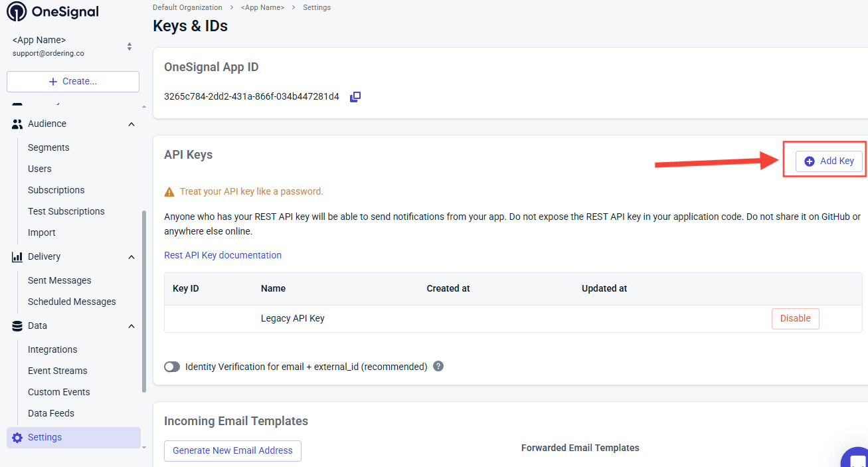Click the support@ordering.co text
The image size is (868, 467).
[x=48, y=53]
